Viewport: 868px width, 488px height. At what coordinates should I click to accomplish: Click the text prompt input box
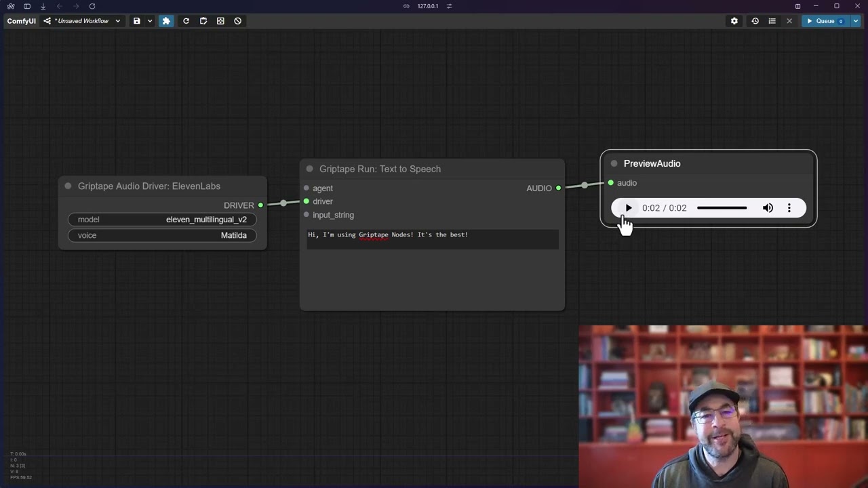pyautogui.click(x=433, y=239)
